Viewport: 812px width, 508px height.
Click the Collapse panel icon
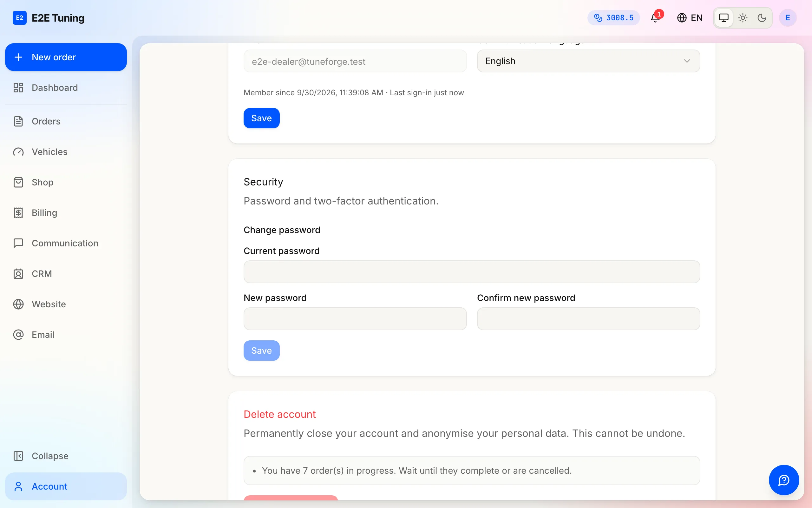point(18,456)
